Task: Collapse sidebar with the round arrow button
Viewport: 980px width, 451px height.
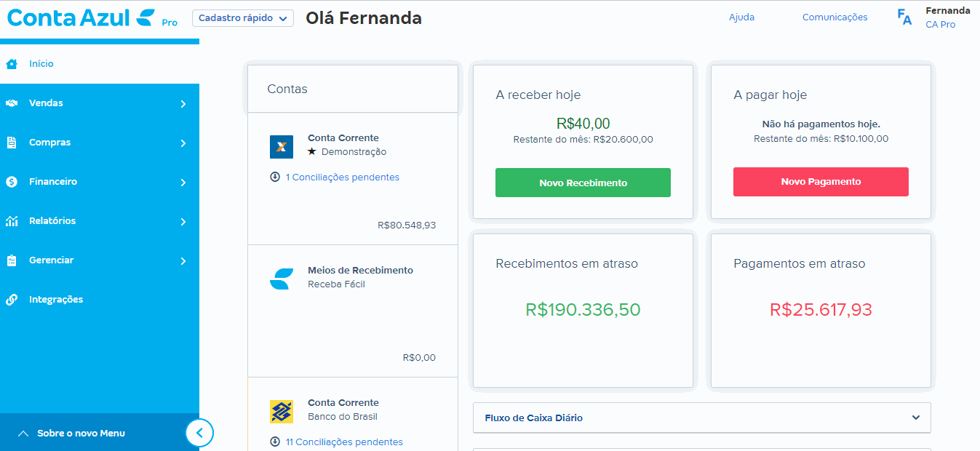Action: coord(200,434)
